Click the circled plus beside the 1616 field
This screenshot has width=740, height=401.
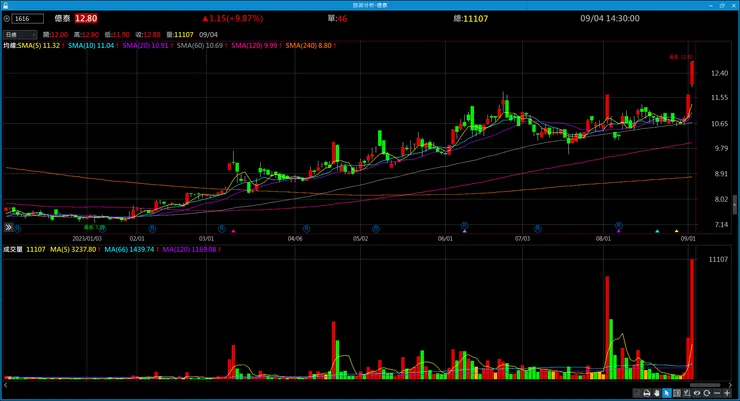[x=7, y=19]
